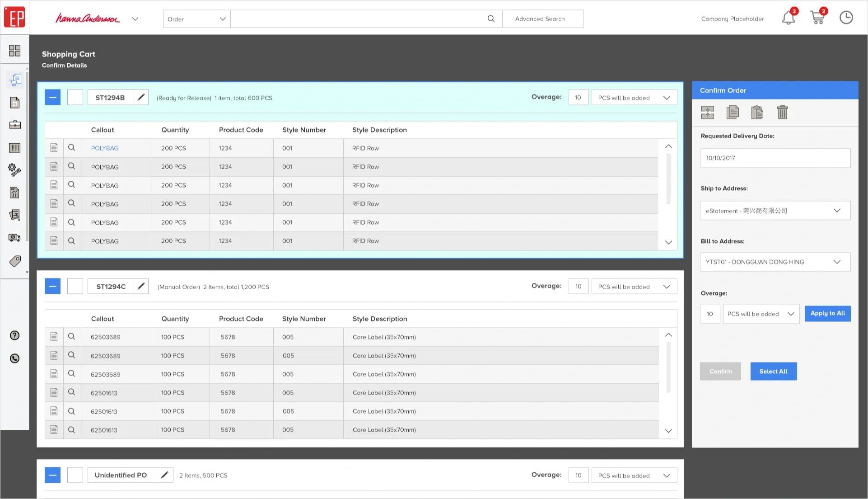Image resolution: width=868 pixels, height=499 pixels.
Task: Open the shopping cart icon in header
Action: (x=817, y=18)
